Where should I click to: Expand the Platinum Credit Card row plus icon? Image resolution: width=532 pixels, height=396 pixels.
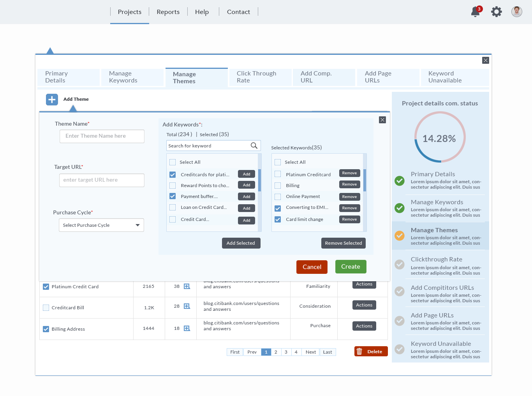(x=187, y=286)
